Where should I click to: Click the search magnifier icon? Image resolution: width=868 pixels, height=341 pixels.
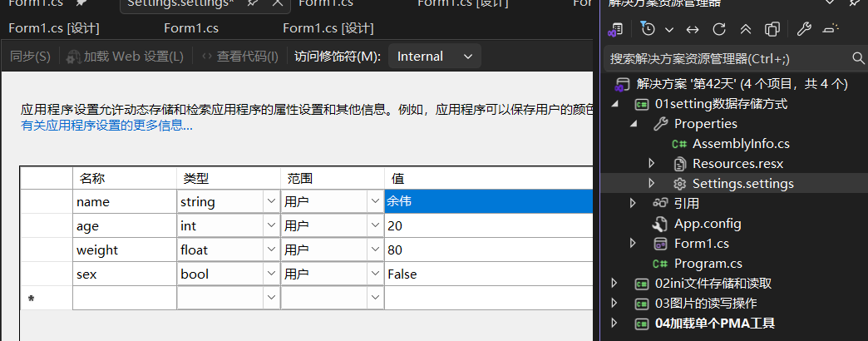click(x=859, y=58)
